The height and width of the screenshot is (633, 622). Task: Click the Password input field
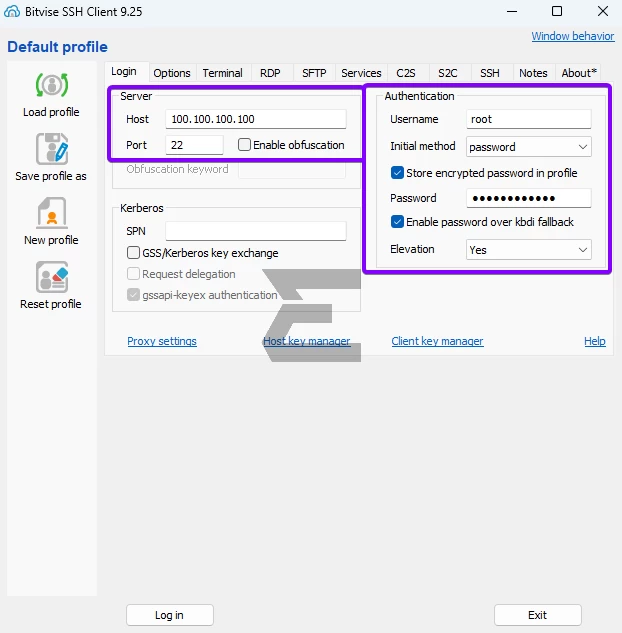click(529, 198)
